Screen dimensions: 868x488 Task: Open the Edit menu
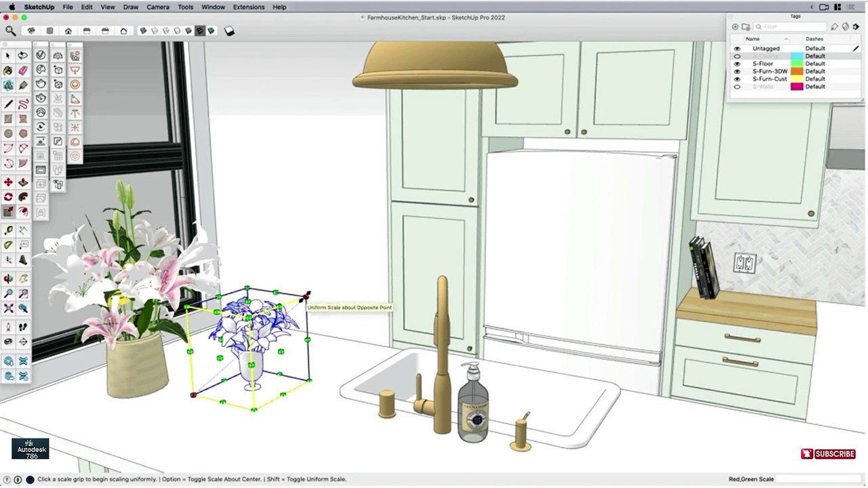tap(87, 7)
